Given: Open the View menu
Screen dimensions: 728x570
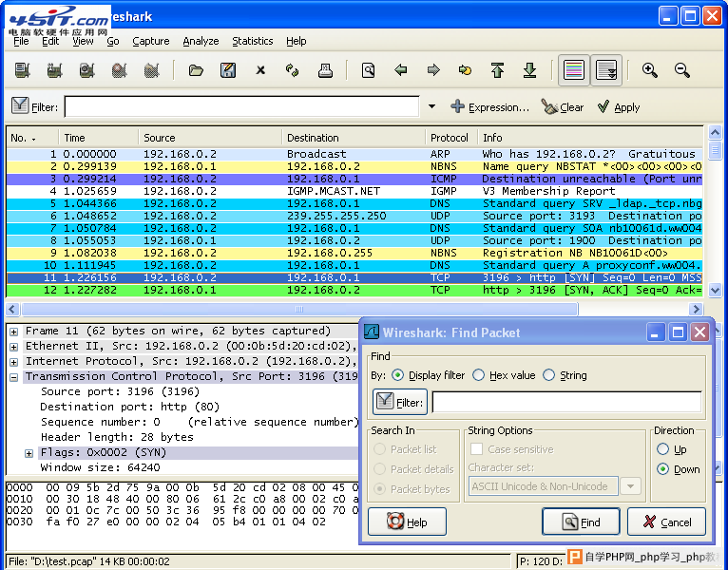Looking at the screenshot, I should pyautogui.click(x=83, y=41).
